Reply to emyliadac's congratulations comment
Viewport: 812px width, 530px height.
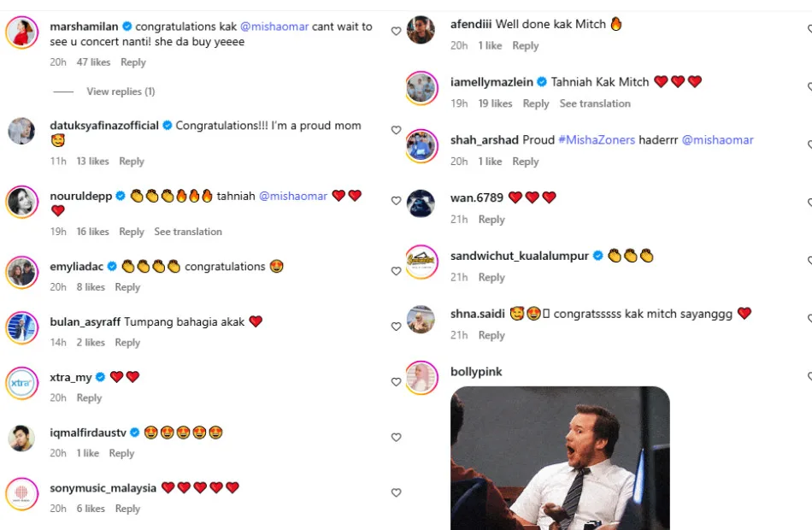127,287
